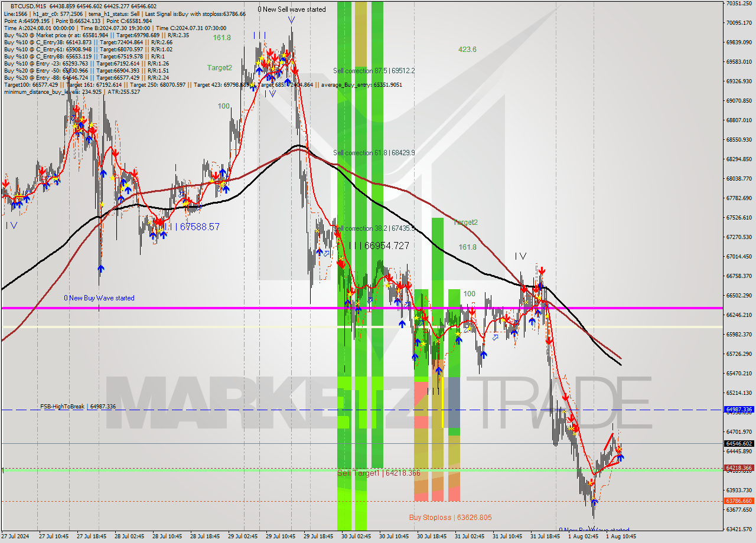This screenshot has height=543, width=756.
Task: Click the '27 Jul 18:45' time axis label
Action: 92,537
